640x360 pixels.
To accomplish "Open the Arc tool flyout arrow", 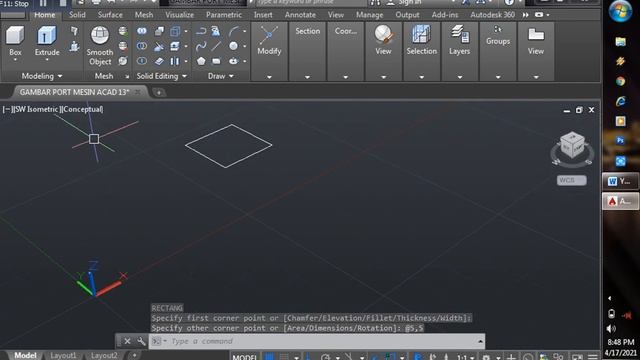I will (x=244, y=31).
